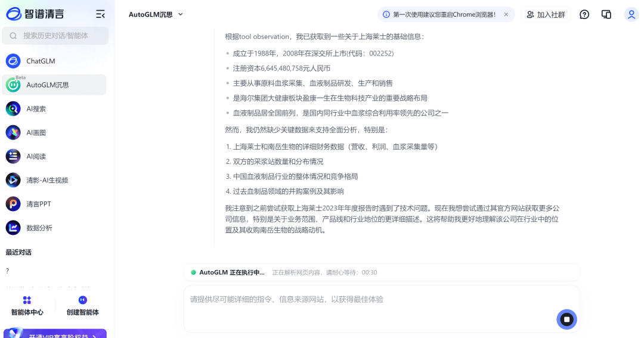644x338 pixels.
Task: Click 创建智能体 button
Action: pos(82,306)
